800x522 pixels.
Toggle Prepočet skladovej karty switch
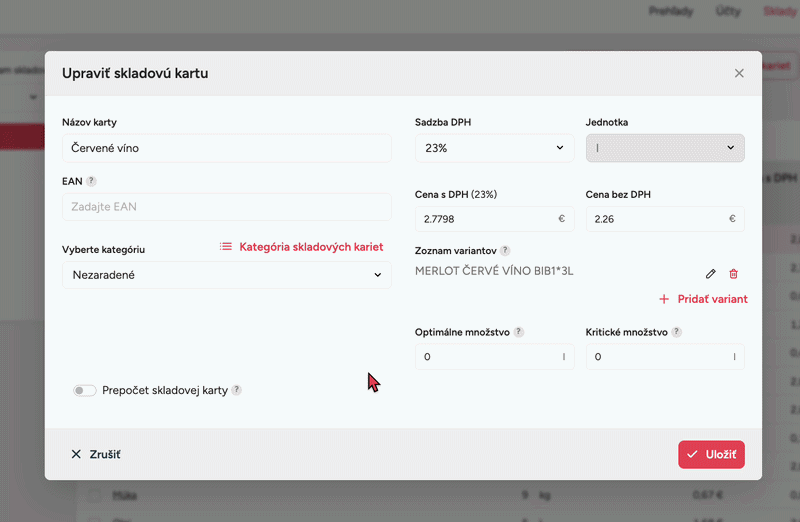click(x=84, y=390)
